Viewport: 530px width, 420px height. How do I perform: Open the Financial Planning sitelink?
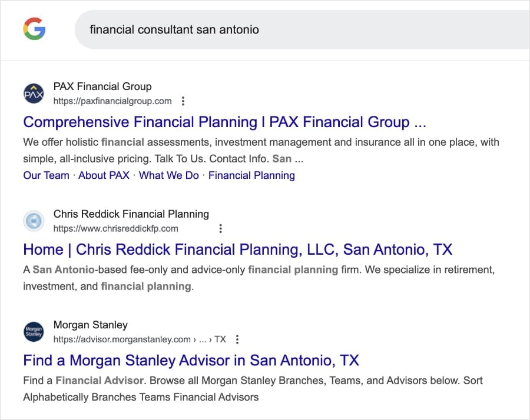[x=251, y=175]
